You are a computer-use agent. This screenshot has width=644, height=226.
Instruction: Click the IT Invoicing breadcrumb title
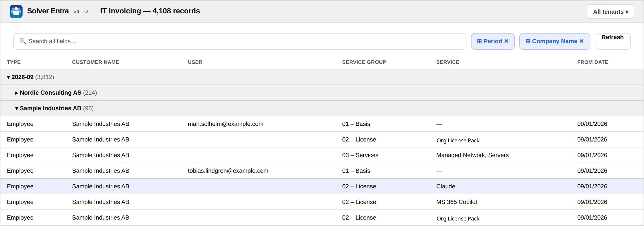pos(150,11)
